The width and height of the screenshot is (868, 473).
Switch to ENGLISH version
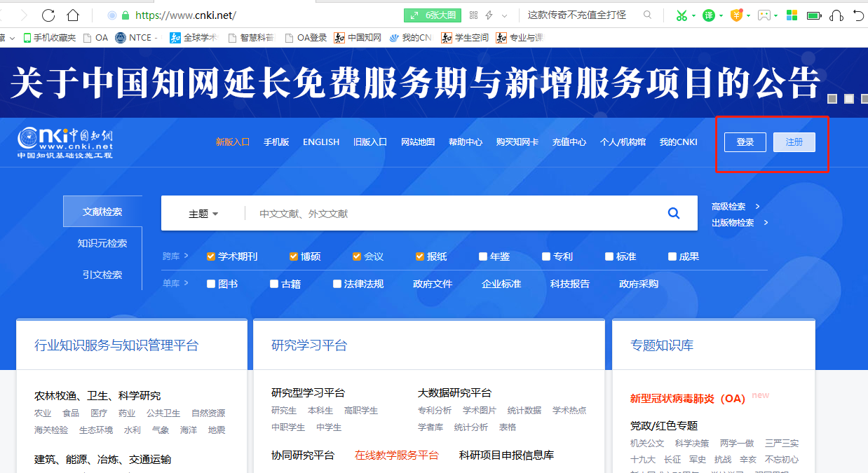321,142
